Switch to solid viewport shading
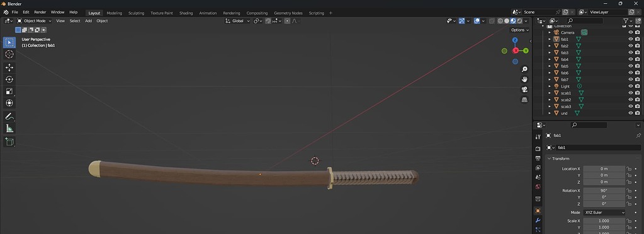Viewport: 644px width, 234px height. point(507,21)
